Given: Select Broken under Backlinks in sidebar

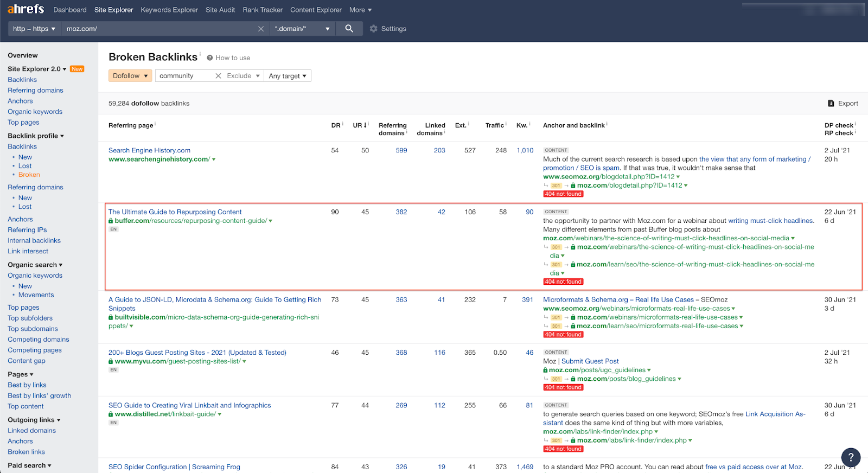Looking at the screenshot, I should click(x=29, y=175).
